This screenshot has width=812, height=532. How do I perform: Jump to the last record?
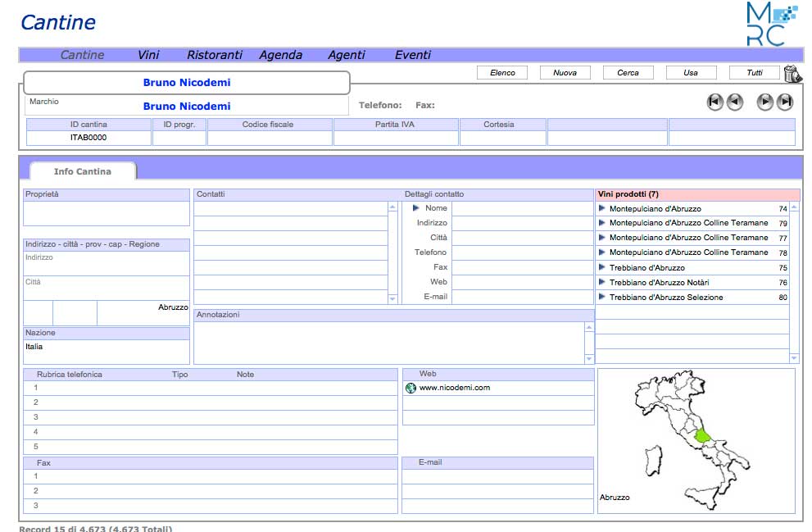tap(785, 102)
